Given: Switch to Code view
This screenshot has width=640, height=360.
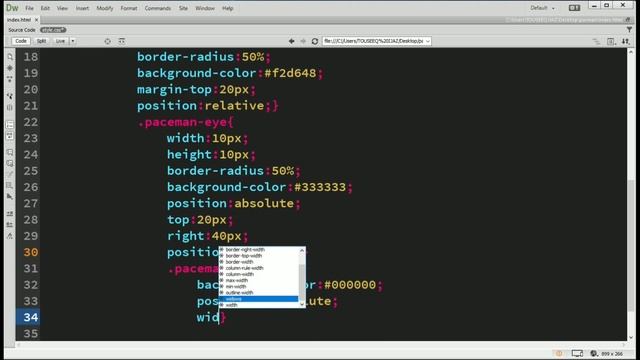Looking at the screenshot, I should pyautogui.click(x=21, y=41).
